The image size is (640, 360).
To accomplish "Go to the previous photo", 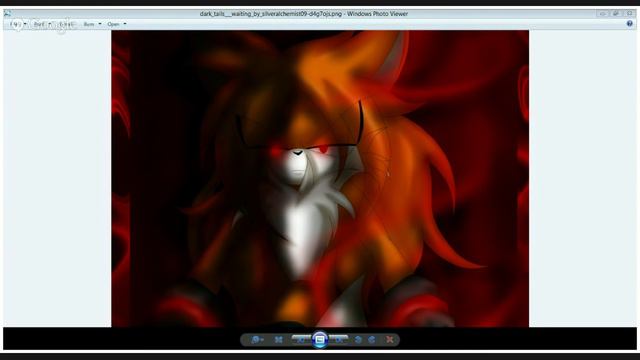I will click(301, 339).
